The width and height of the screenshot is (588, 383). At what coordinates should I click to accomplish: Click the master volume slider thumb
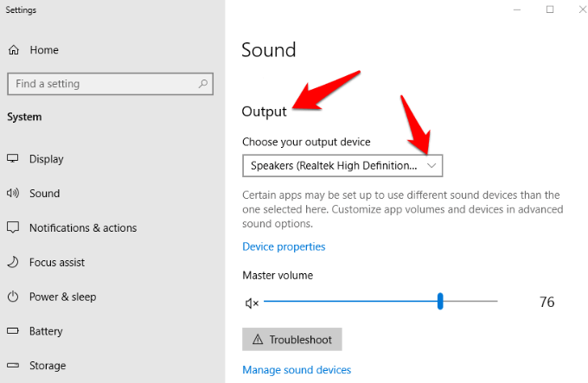(x=440, y=301)
